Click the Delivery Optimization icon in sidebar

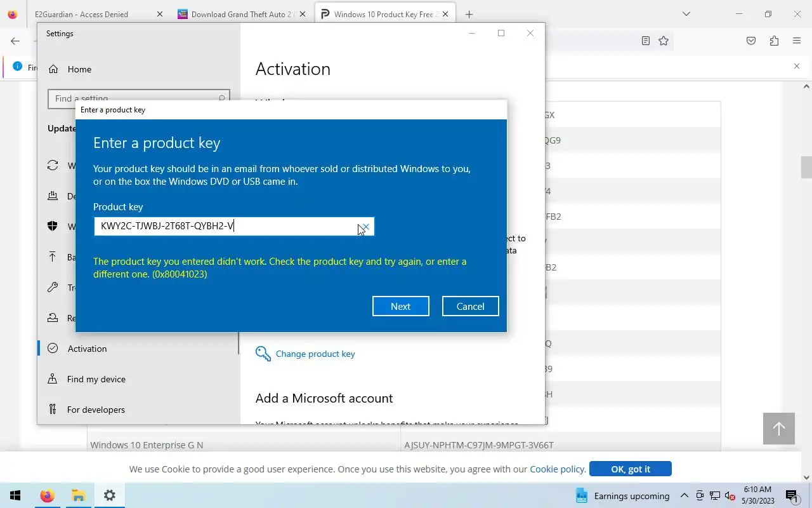53,196
